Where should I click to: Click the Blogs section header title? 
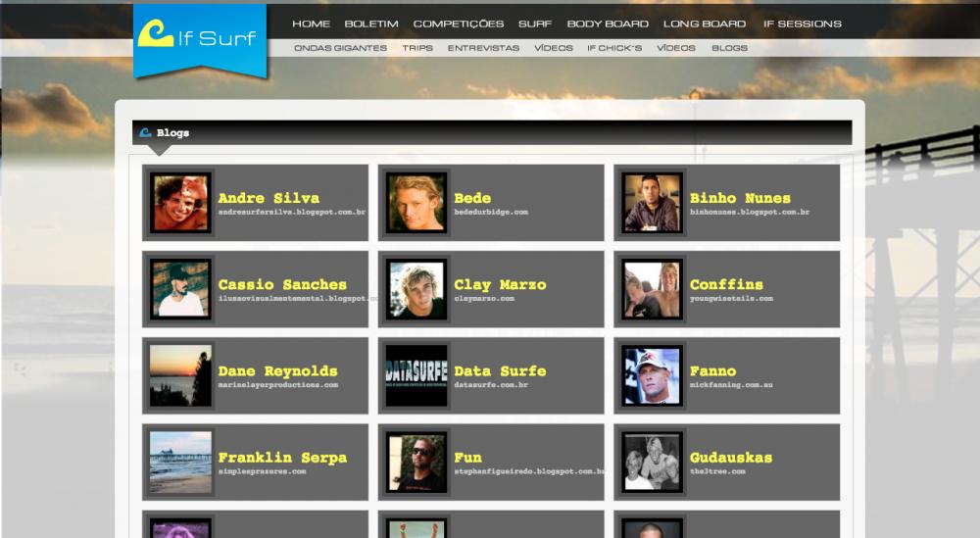tap(173, 132)
